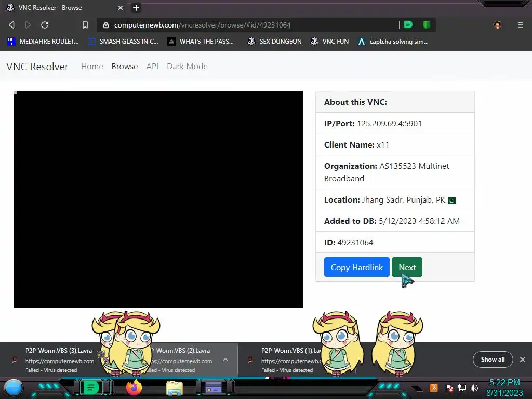Click the About this VNC: header

355,102
